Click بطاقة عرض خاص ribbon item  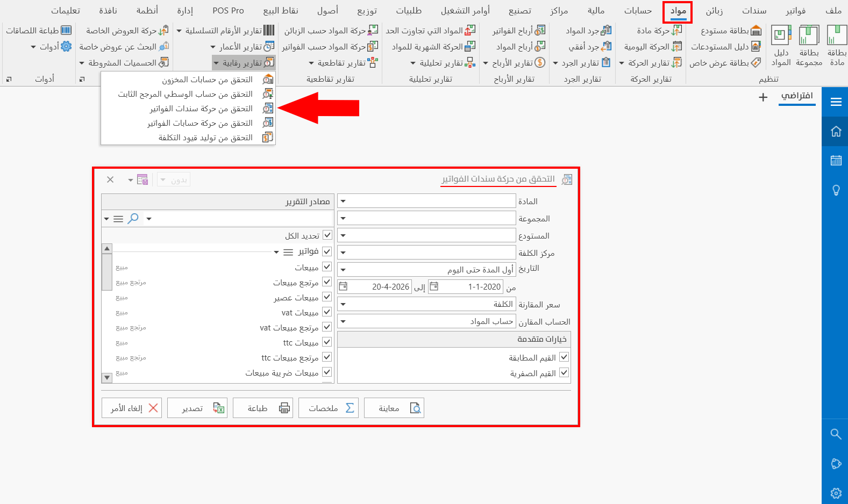[x=725, y=63]
